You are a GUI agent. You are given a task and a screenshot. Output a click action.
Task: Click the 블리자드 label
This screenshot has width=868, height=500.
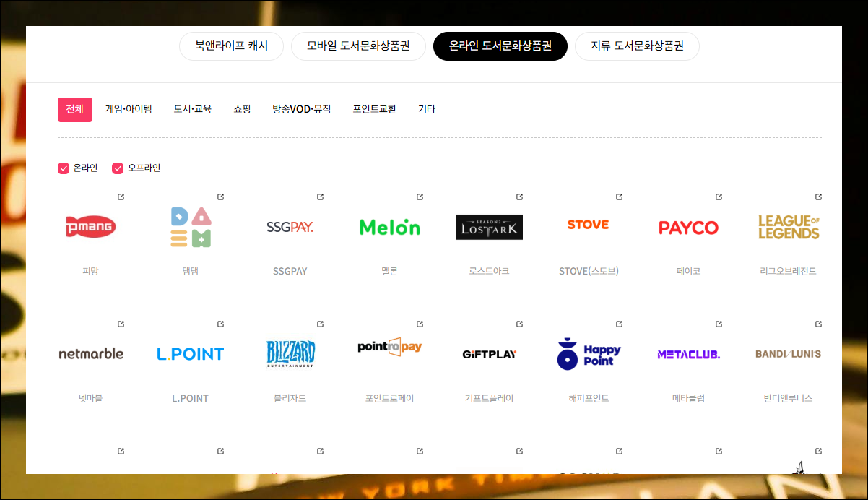click(290, 398)
